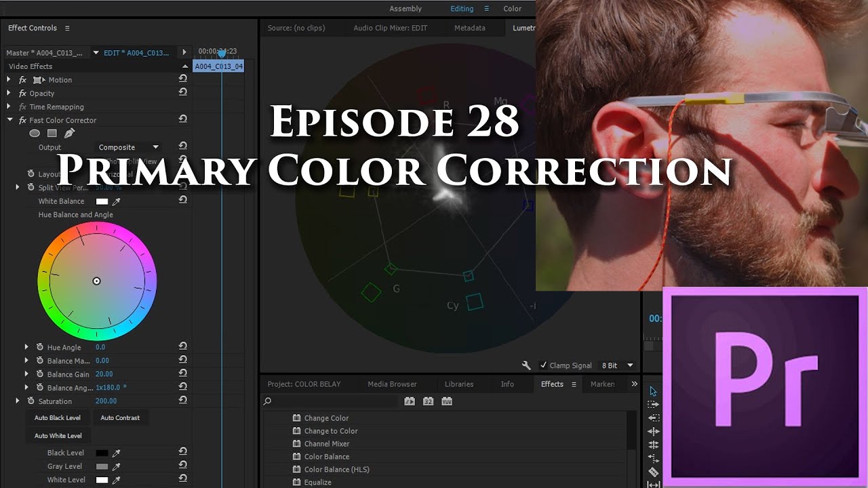Toggle animation stopwatch for Layout
868x488 pixels.
click(x=31, y=174)
